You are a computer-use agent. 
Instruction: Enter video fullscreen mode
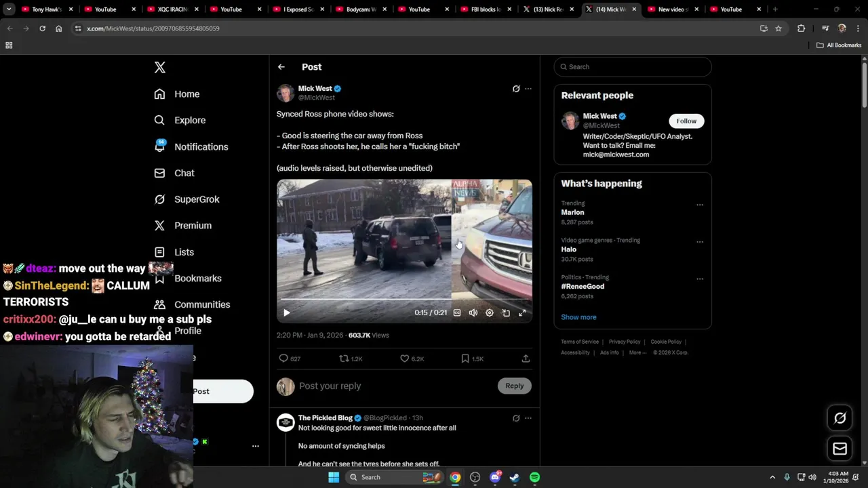[522, 312]
